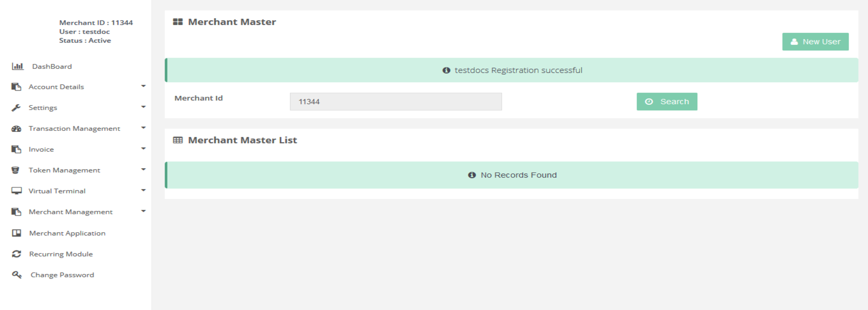Click the Token Management icon
Image resolution: width=868 pixels, height=310 pixels.
15,170
